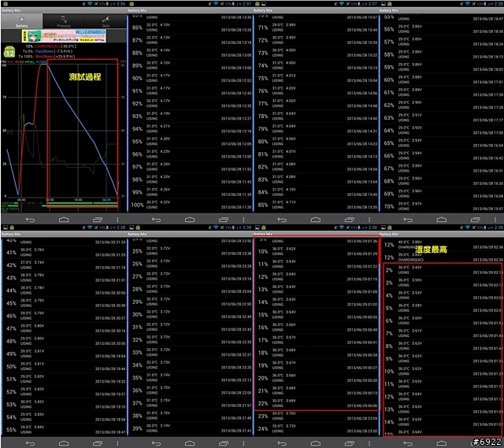Tap the green Android battery 12 icon
The image size is (504, 448).
pos(9,52)
